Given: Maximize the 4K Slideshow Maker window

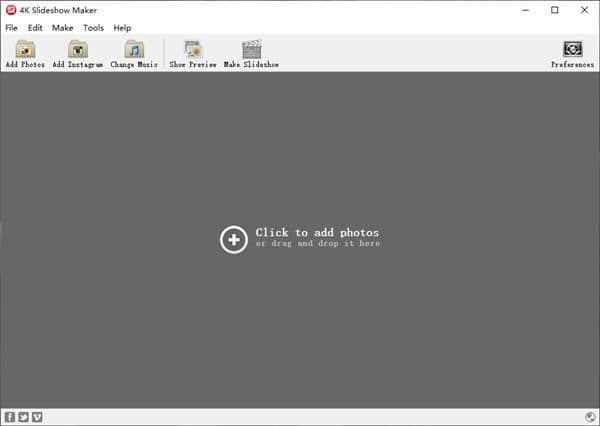Looking at the screenshot, I should pos(554,10).
